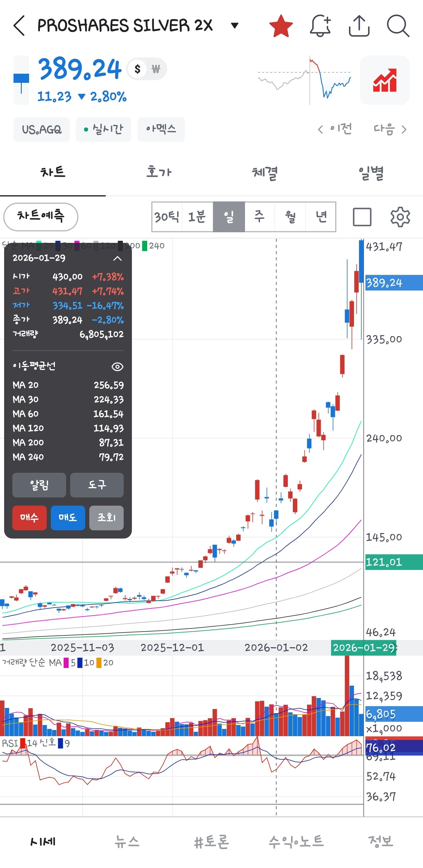Screen dimensions: 423x868
Task: Open the 차트예측 chart forecast button
Action: coord(41,217)
